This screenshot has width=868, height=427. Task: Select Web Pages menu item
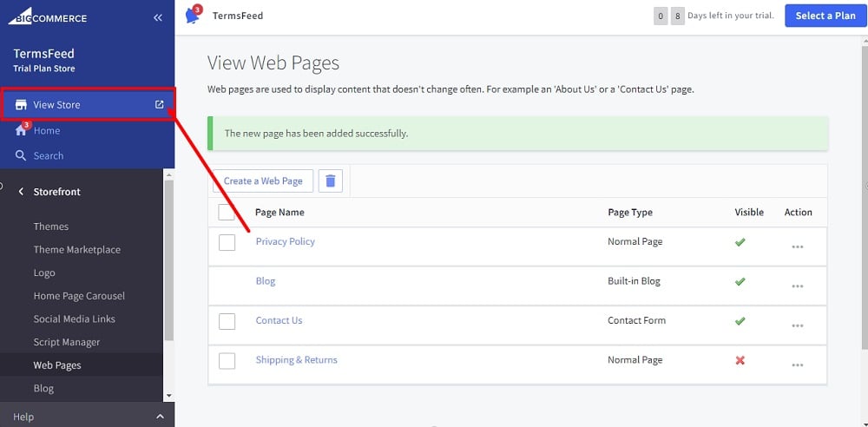(x=57, y=365)
